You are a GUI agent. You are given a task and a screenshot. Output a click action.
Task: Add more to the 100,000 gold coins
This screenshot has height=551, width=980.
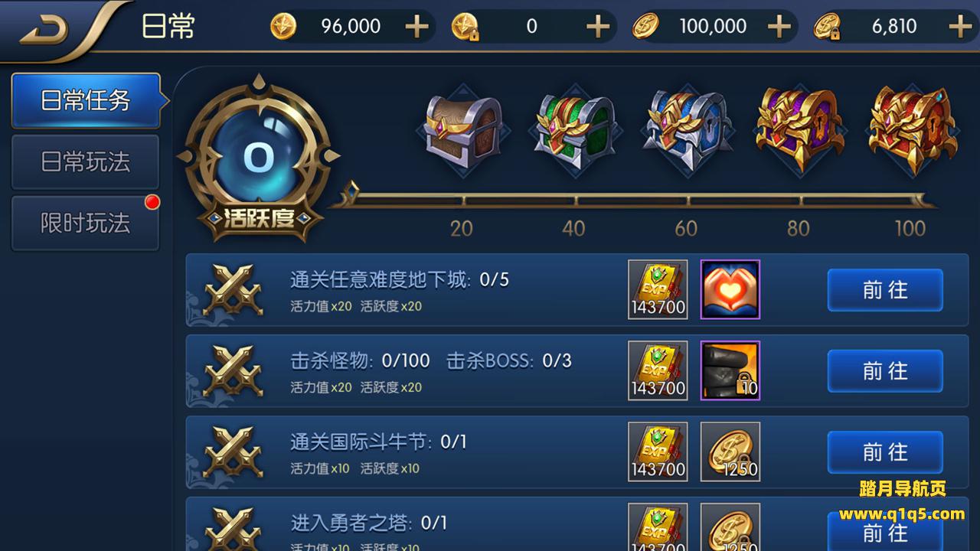pyautogui.click(x=779, y=27)
